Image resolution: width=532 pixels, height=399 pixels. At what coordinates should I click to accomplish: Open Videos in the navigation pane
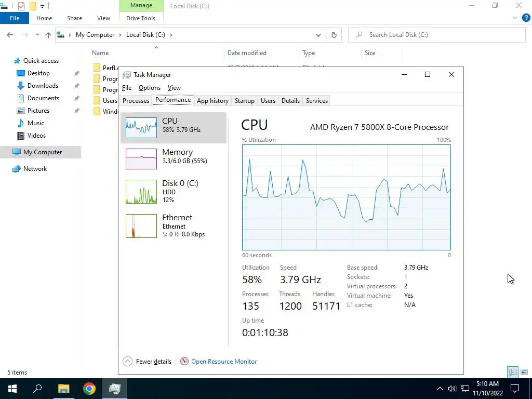point(36,136)
